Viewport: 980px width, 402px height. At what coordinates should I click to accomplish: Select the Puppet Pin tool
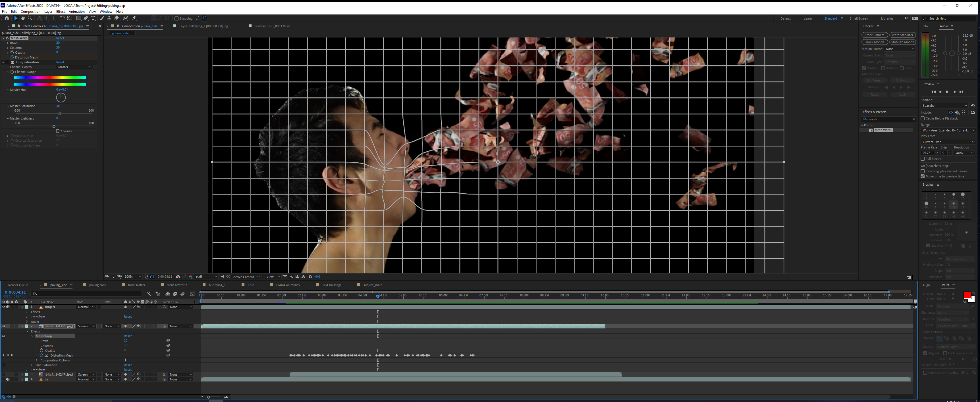coord(134,18)
